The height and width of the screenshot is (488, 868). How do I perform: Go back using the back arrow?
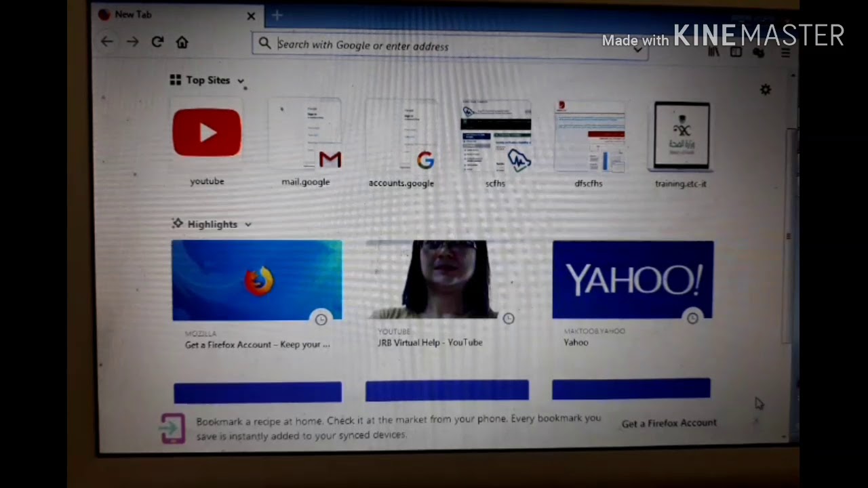pyautogui.click(x=107, y=42)
